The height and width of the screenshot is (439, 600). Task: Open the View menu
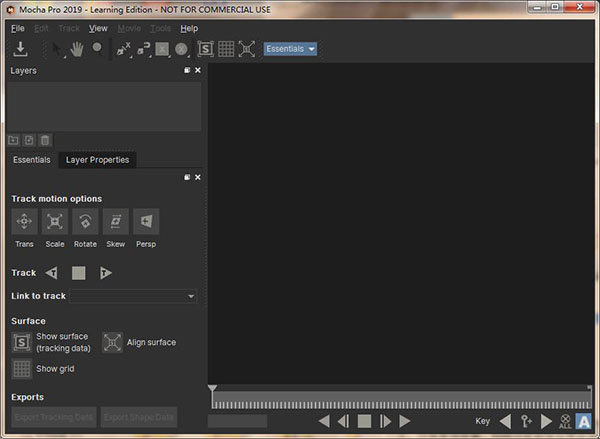click(x=98, y=28)
